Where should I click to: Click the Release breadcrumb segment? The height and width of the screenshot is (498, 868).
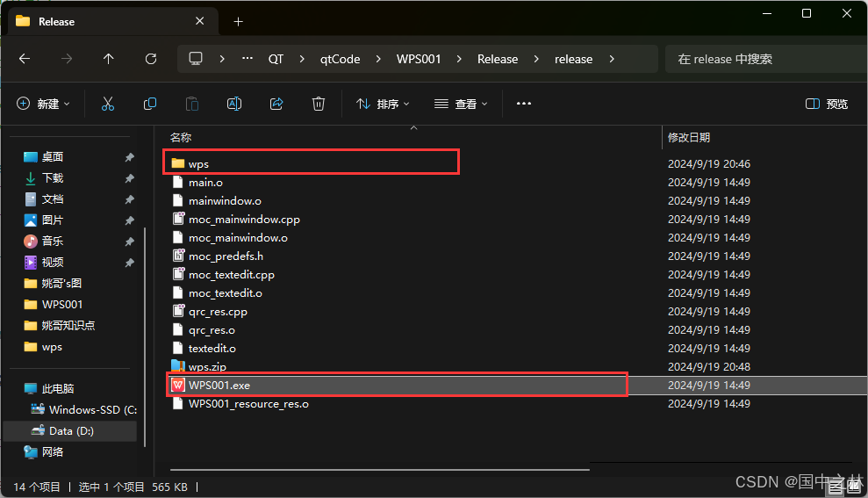coord(498,59)
